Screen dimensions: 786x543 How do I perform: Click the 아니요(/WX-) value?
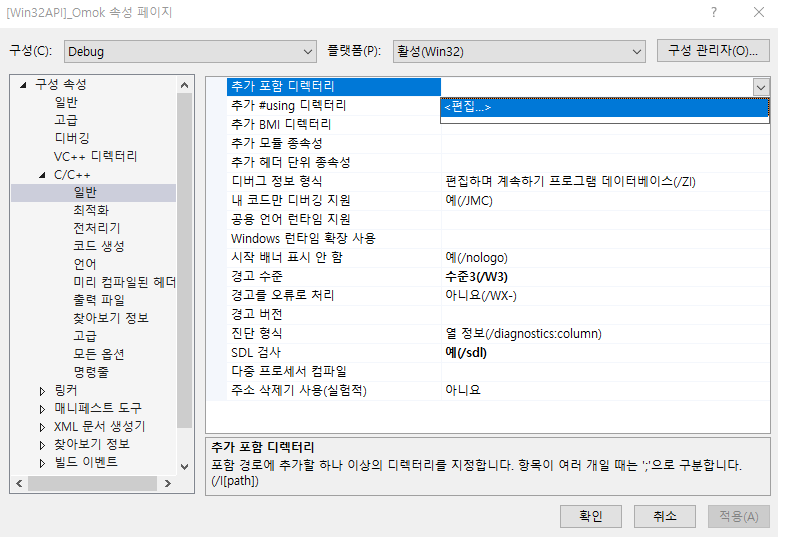pyautogui.click(x=481, y=296)
